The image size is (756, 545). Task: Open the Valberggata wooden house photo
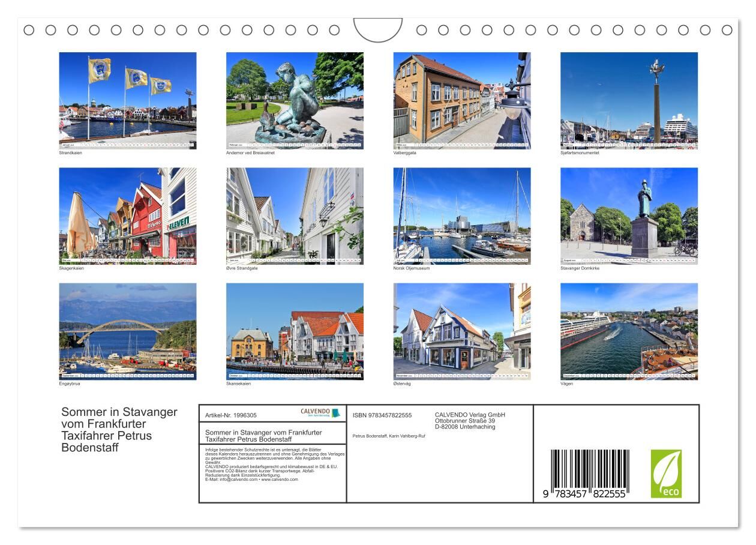click(462, 100)
